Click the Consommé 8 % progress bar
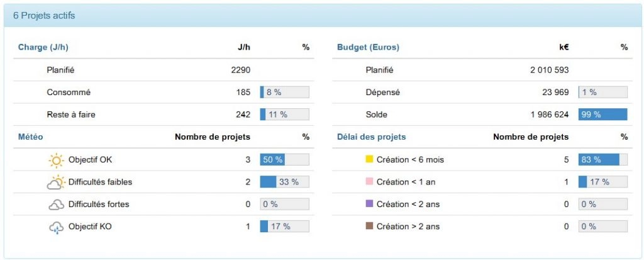644x260 pixels. pyautogui.click(x=285, y=93)
